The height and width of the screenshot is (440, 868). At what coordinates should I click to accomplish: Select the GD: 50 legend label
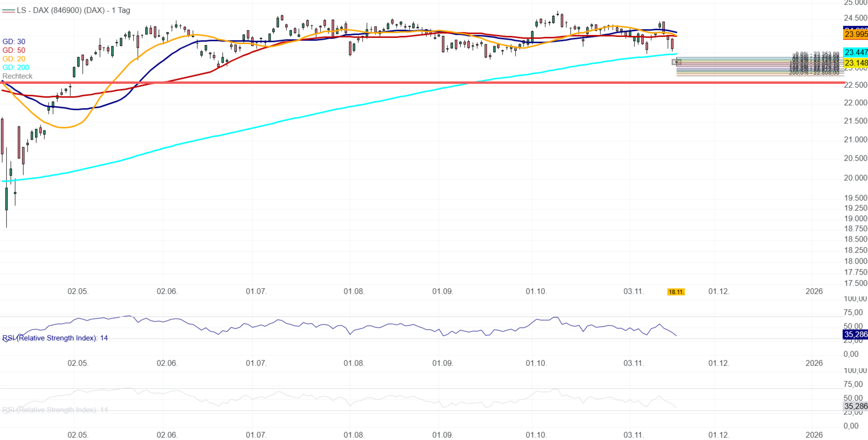click(14, 50)
